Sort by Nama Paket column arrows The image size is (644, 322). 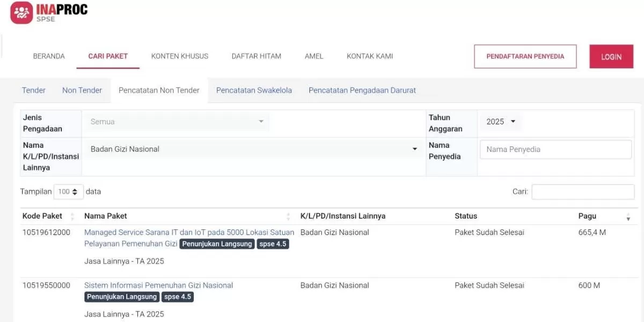[x=288, y=216]
